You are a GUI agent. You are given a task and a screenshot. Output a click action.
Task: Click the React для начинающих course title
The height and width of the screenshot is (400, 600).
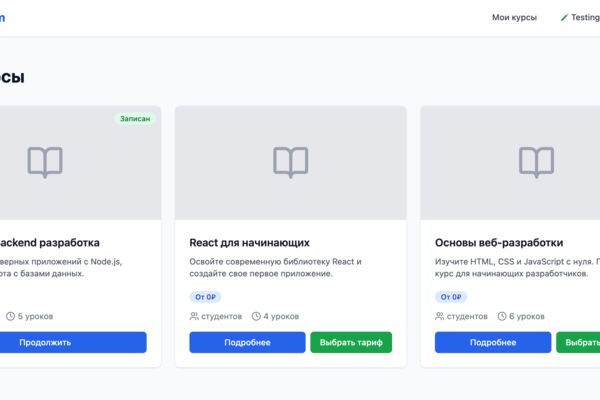(249, 243)
